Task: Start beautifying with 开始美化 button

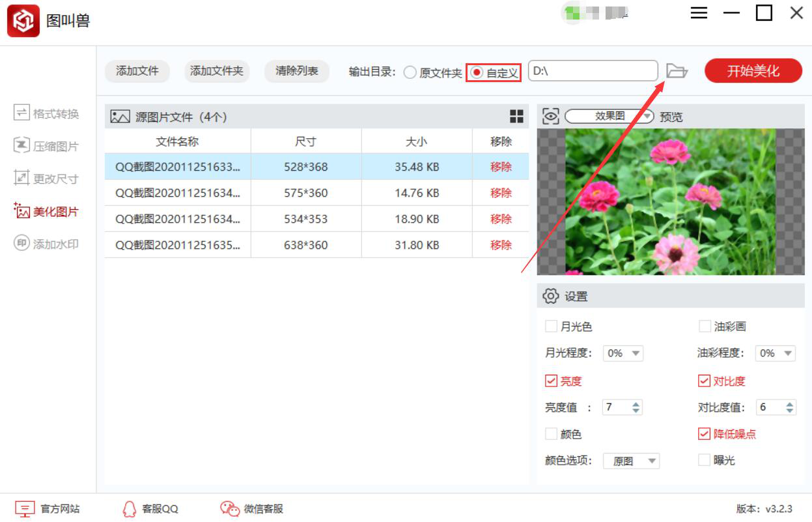Action: click(x=753, y=71)
